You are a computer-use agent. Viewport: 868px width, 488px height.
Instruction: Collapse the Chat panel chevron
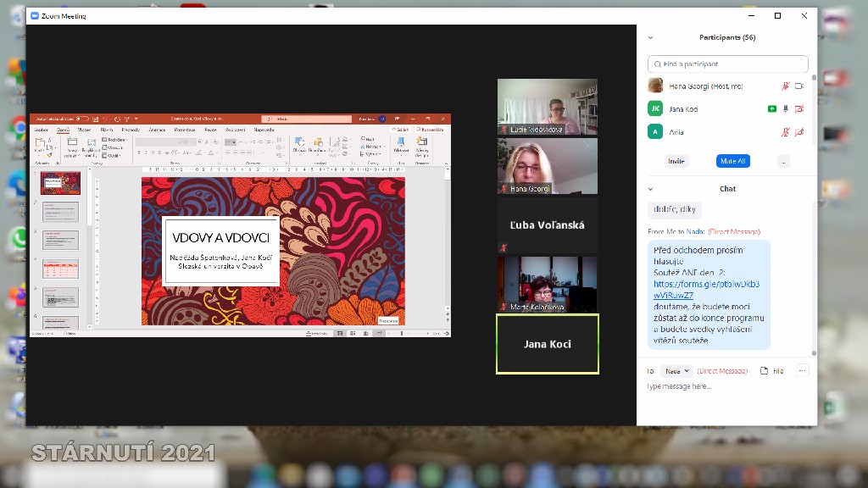[x=651, y=189]
